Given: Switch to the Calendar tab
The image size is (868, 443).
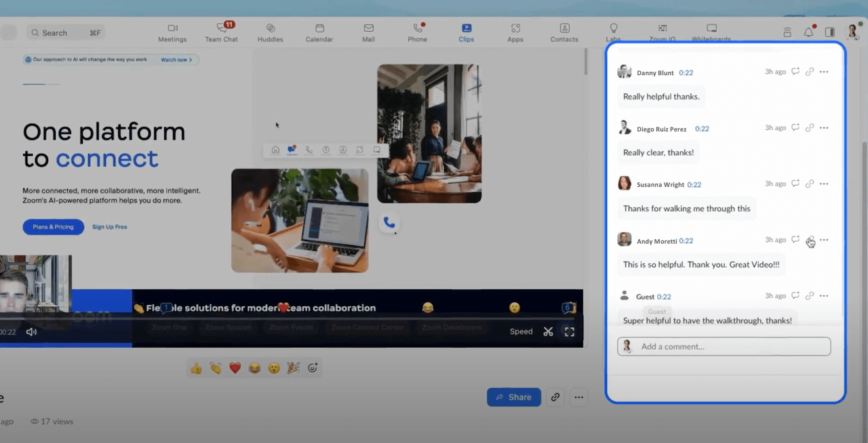Looking at the screenshot, I should point(319,32).
